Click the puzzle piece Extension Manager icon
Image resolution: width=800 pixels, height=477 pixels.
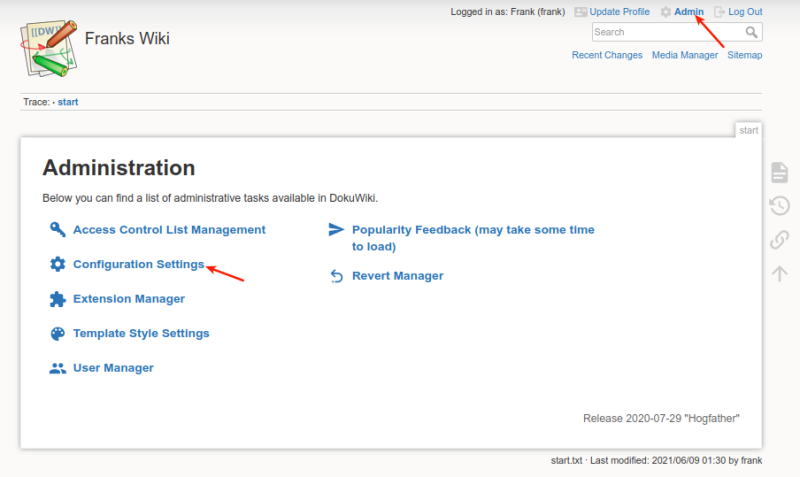pyautogui.click(x=58, y=299)
